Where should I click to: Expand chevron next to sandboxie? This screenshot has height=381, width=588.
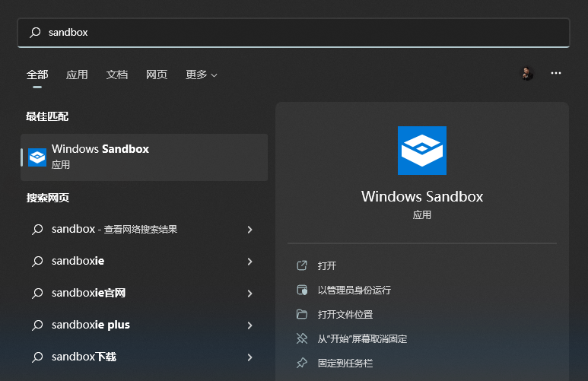250,262
